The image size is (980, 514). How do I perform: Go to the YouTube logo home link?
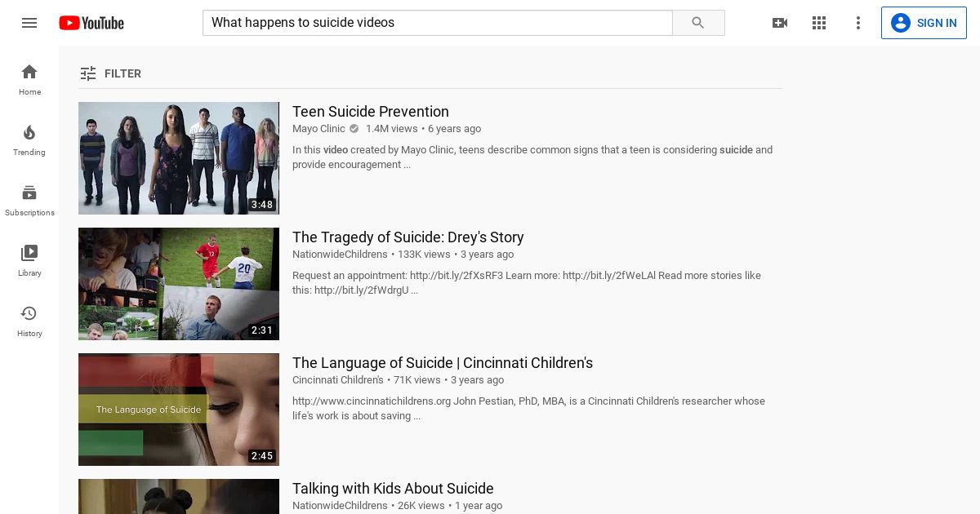pyautogui.click(x=91, y=23)
